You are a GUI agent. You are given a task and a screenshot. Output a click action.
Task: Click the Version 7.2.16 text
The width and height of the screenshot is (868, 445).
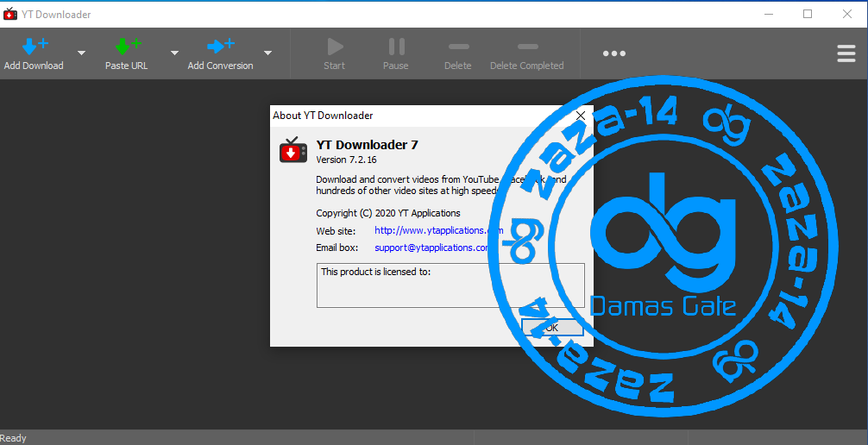347,160
